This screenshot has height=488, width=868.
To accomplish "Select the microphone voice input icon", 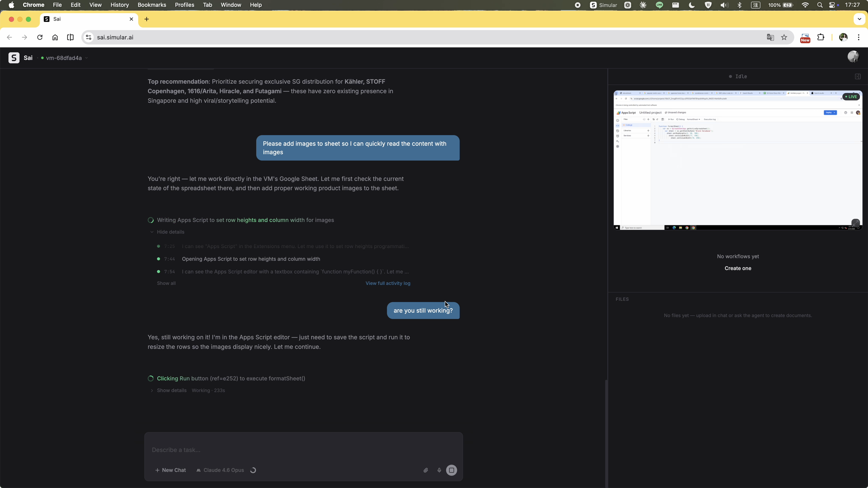I will [x=439, y=470].
